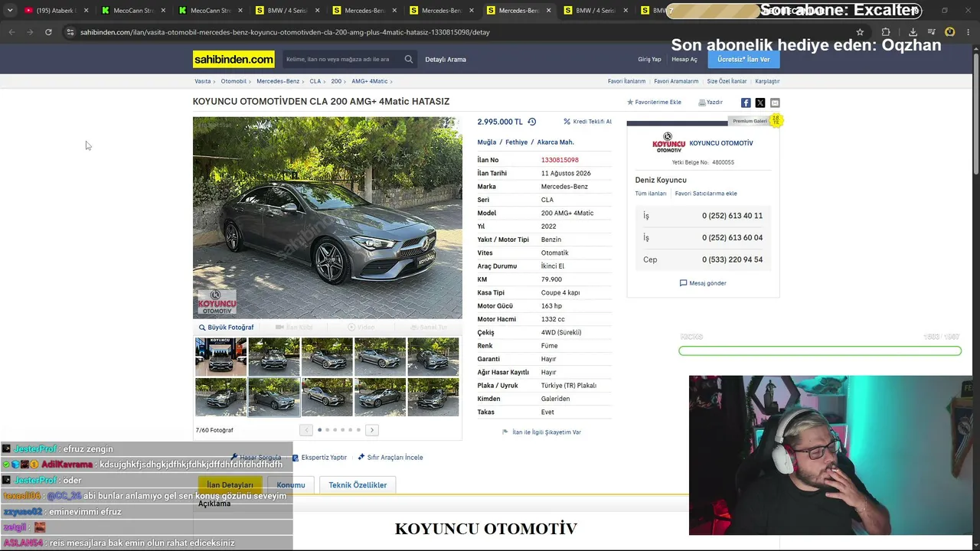Viewport: 980px width, 551px height.
Task: Select the last thumbnail in the top row
Action: (x=433, y=357)
